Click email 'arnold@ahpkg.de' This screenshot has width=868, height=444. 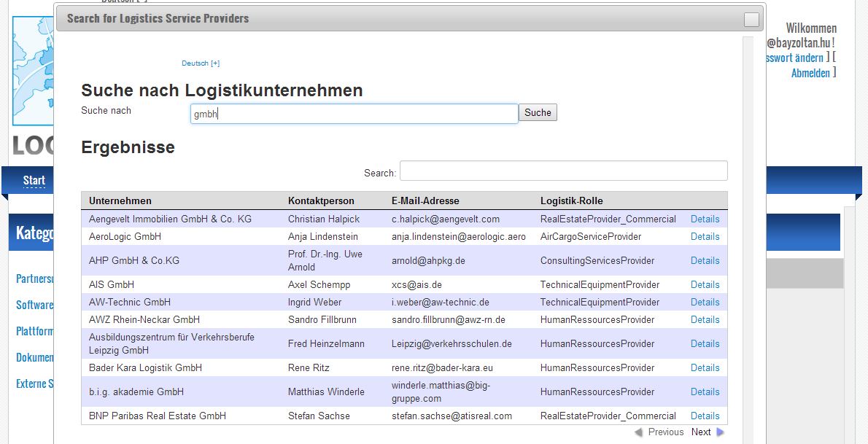pos(428,261)
